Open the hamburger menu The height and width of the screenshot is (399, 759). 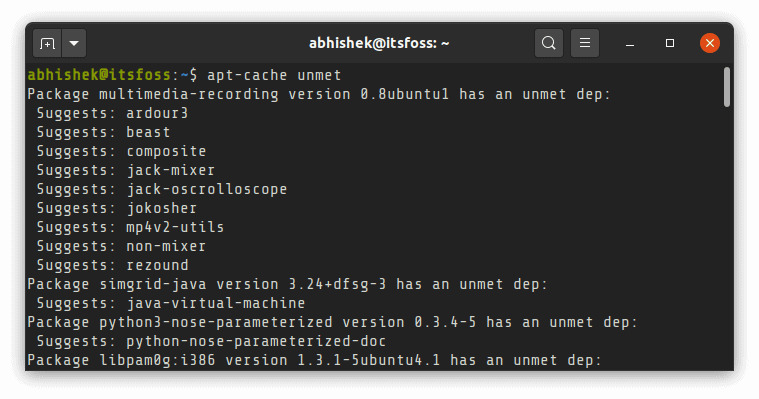point(585,43)
